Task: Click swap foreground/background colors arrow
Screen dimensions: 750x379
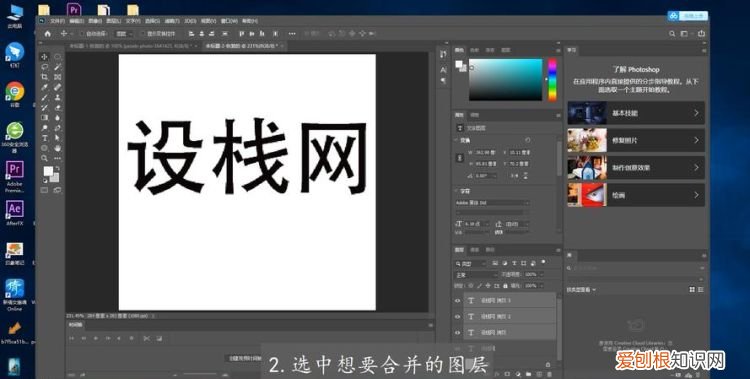Action: pyautogui.click(x=57, y=168)
